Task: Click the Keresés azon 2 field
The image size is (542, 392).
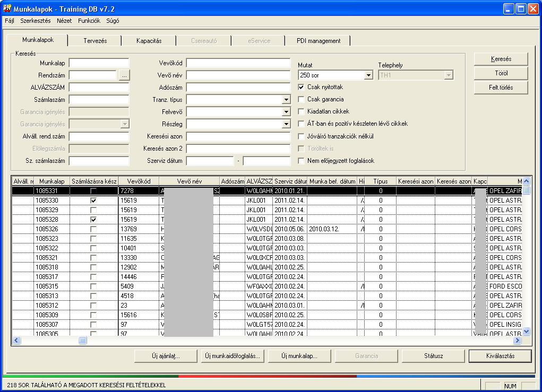Action: coord(238,149)
